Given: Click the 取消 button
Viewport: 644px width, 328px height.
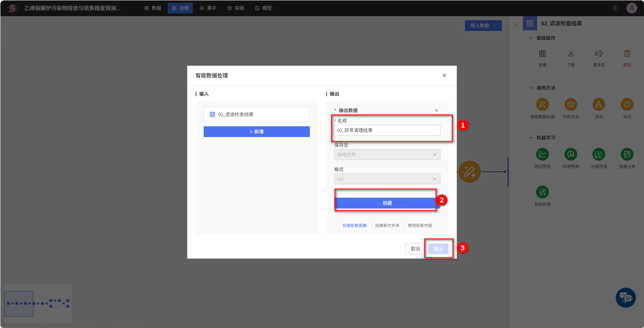Looking at the screenshot, I should (x=415, y=249).
